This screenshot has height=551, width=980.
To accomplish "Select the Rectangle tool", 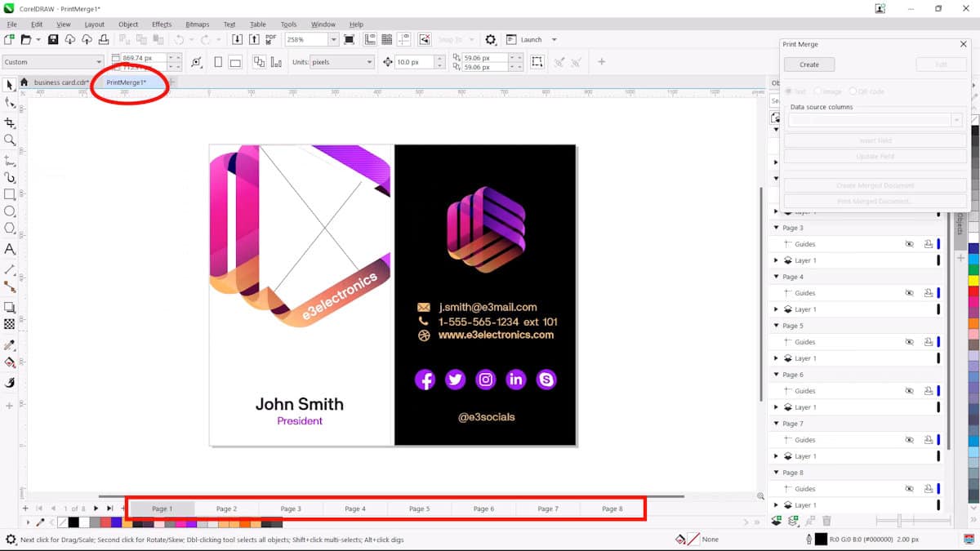I will [10, 194].
